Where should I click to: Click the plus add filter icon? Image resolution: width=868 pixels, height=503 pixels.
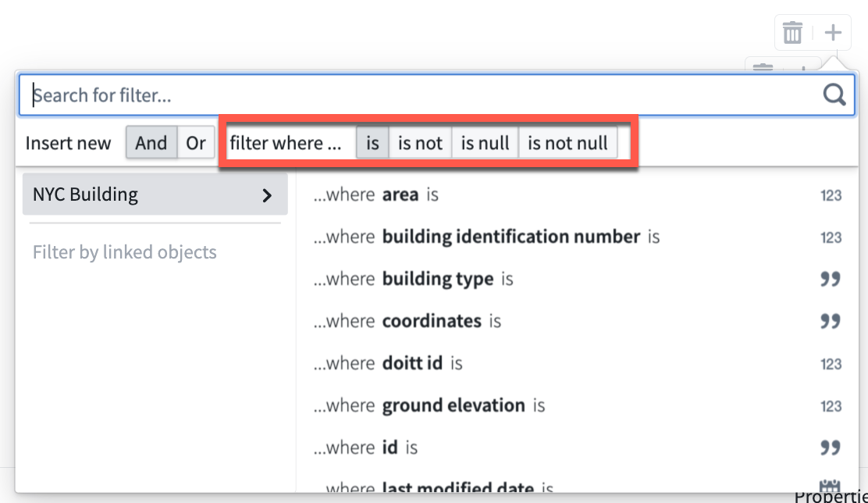tap(833, 32)
